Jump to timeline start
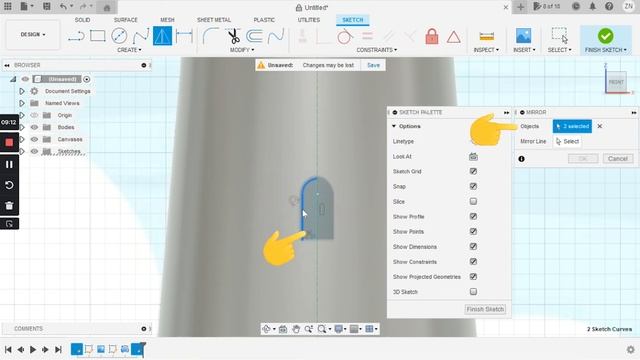The height and width of the screenshot is (360, 640). pyautogui.click(x=8, y=350)
